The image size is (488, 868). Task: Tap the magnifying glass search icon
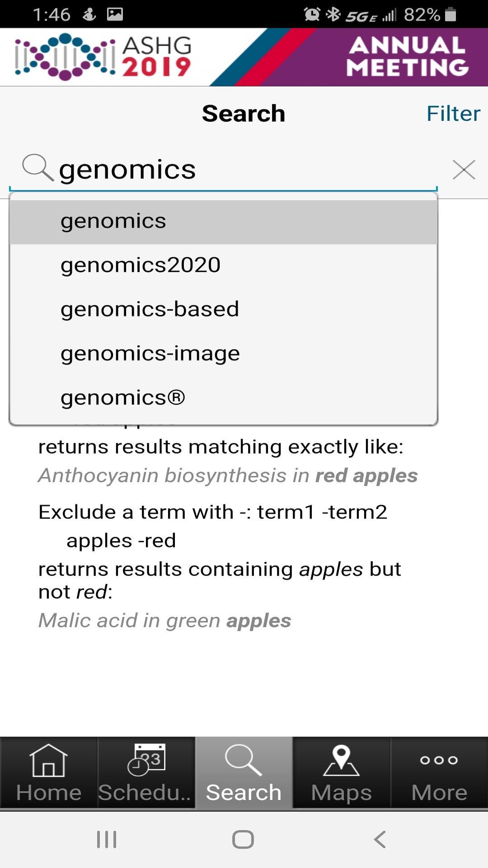38,168
